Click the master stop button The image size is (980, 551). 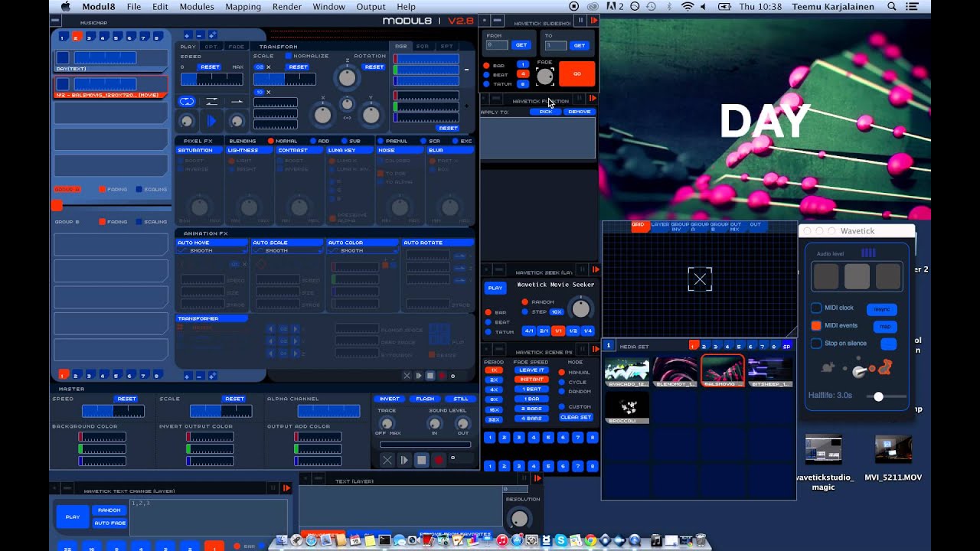(421, 460)
